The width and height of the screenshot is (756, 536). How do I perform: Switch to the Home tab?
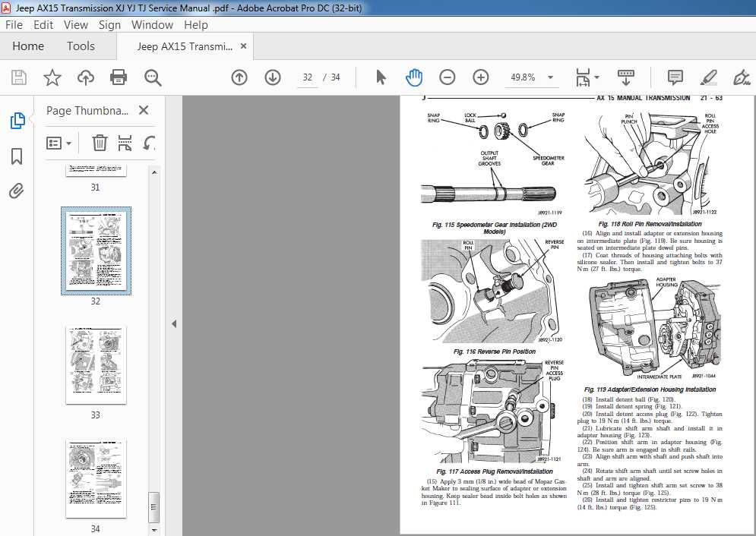[28, 46]
